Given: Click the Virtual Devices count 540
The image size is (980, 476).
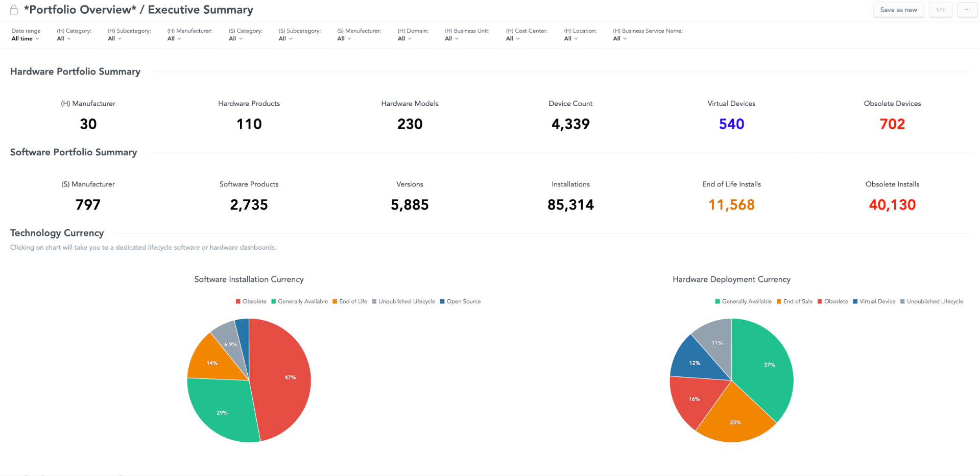Looking at the screenshot, I should 731,124.
